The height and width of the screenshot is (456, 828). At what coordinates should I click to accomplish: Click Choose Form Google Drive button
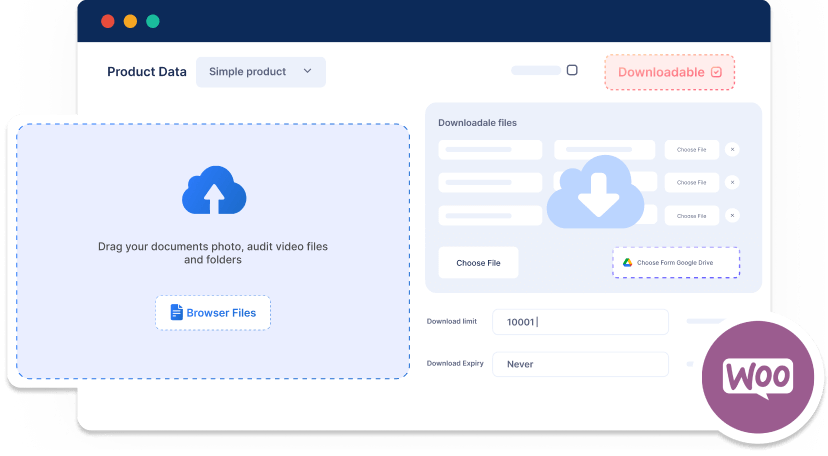676,263
